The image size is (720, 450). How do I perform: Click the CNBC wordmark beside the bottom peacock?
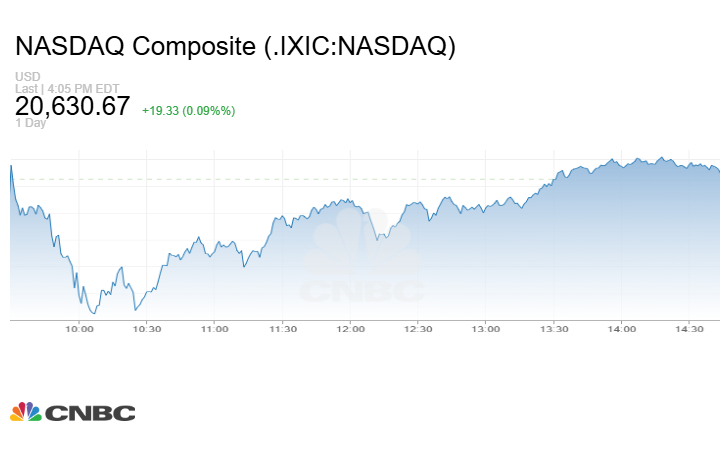click(x=89, y=413)
